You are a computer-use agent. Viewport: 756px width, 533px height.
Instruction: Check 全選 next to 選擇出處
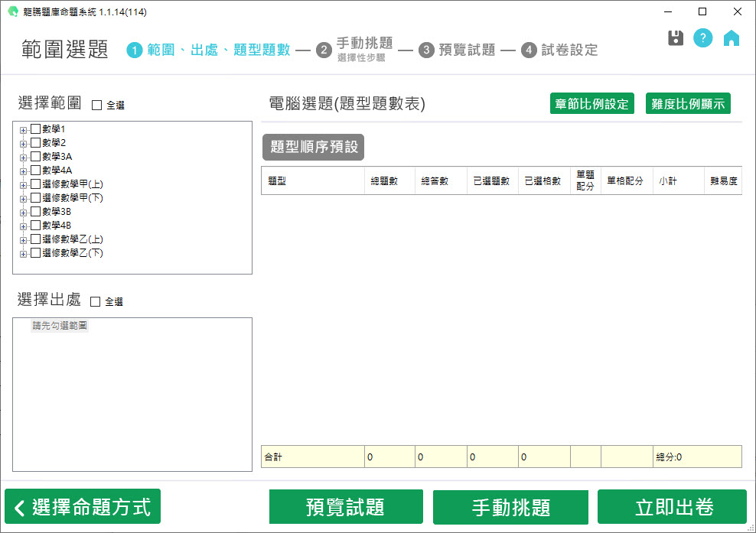(x=96, y=302)
